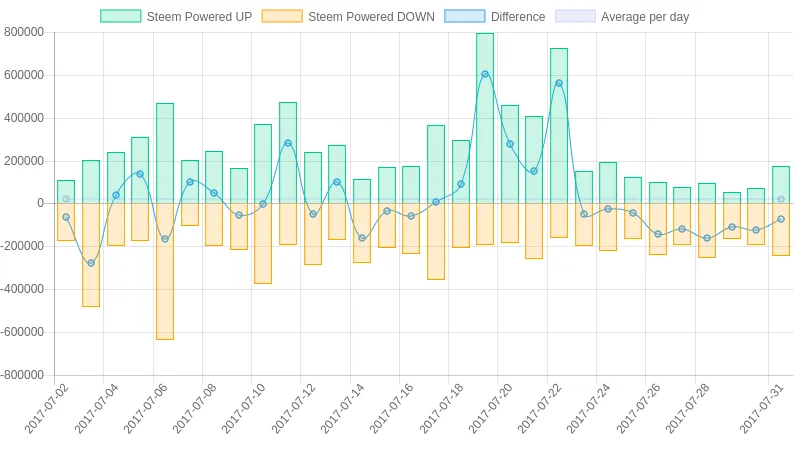The image size is (800, 450).
Task: Click the Difference point at the top of the 2017-07-22 bar
Action: (559, 83)
